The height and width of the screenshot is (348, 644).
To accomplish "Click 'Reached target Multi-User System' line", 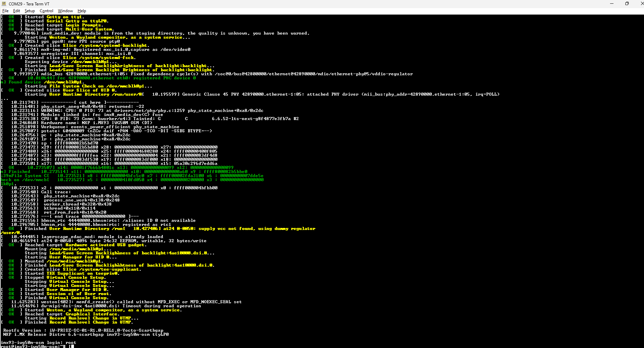I will click(x=57, y=29).
